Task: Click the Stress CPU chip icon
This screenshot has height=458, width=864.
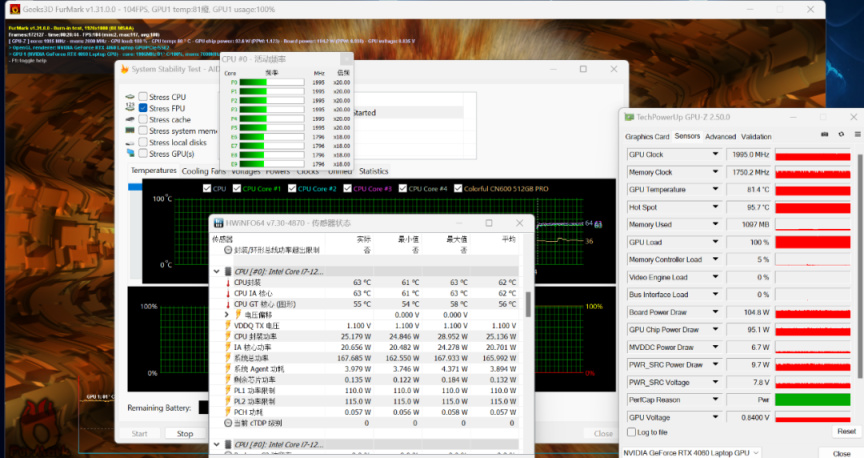Action: click(130, 96)
